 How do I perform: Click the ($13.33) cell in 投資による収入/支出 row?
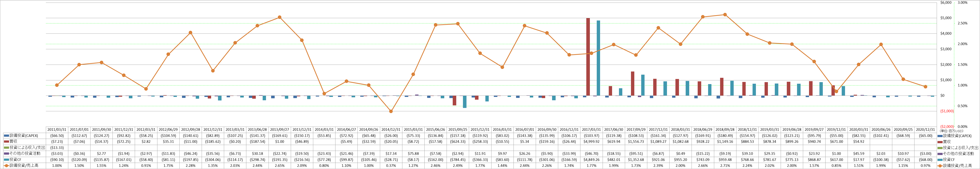coord(57,148)
